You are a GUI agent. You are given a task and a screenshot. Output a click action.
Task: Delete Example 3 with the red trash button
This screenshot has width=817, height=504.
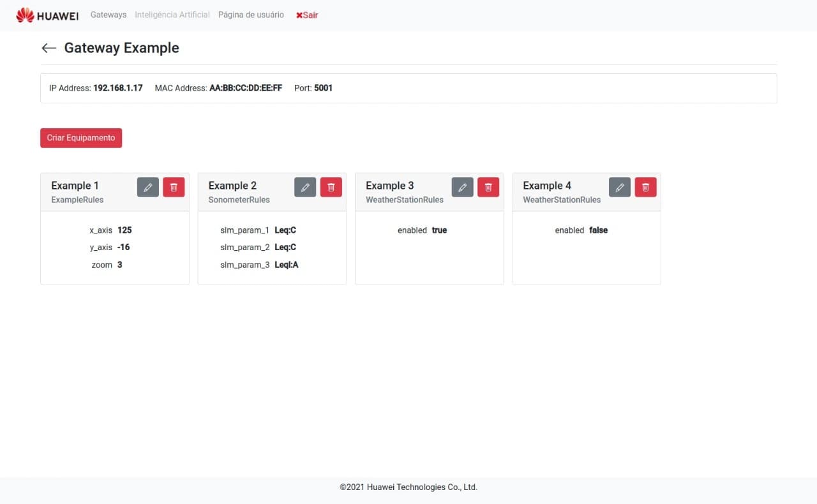[488, 187]
